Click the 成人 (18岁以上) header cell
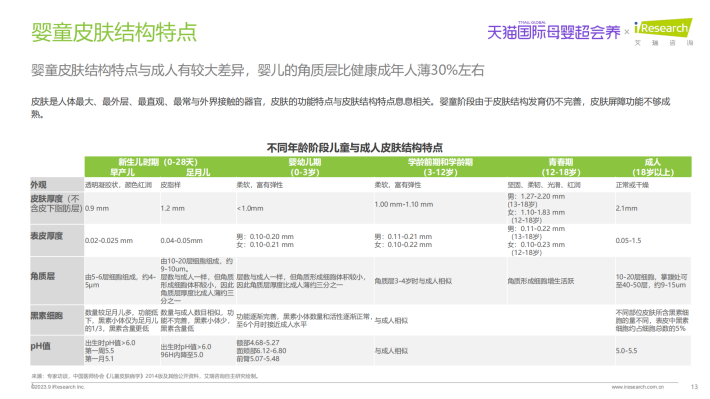Image resolution: width=710 pixels, height=399 pixels. click(652, 167)
